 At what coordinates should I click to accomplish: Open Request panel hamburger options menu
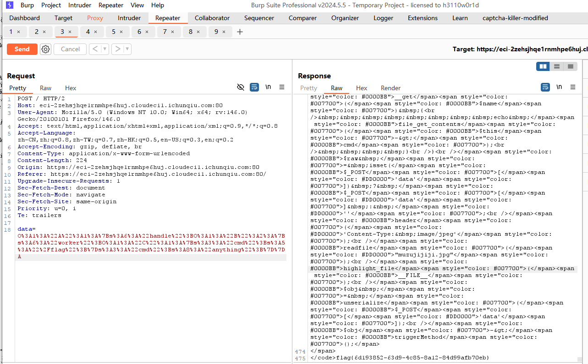[x=282, y=87]
